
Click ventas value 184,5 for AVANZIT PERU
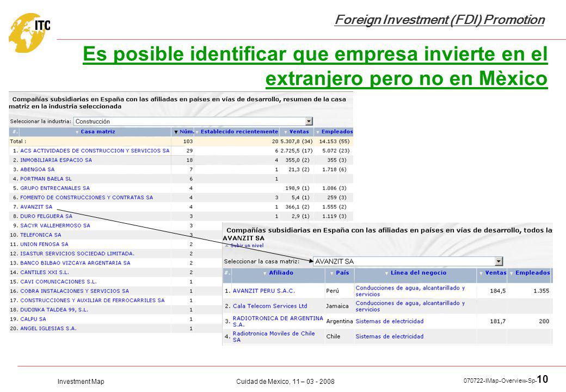(x=498, y=291)
